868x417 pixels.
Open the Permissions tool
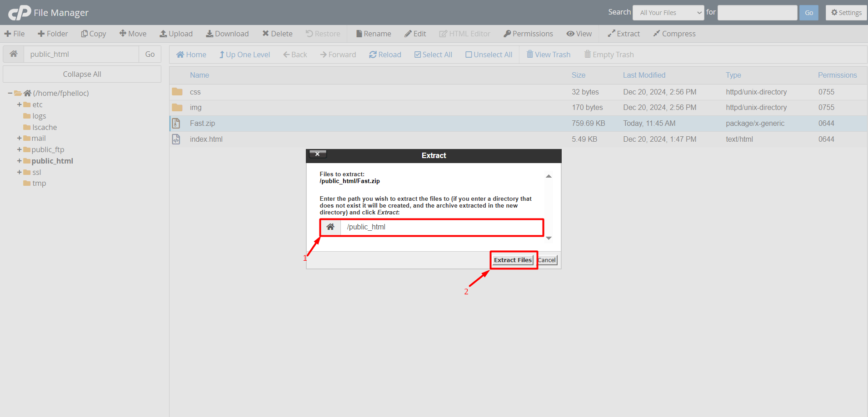point(528,34)
